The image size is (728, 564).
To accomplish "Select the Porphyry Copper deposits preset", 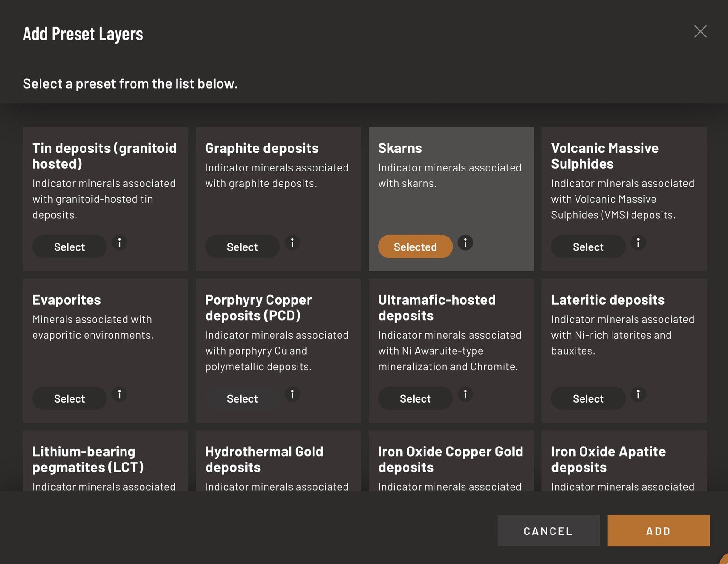I will [x=243, y=398].
